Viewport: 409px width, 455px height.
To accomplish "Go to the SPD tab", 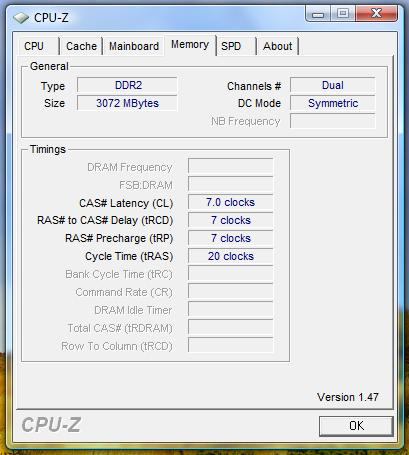I will click(x=236, y=46).
